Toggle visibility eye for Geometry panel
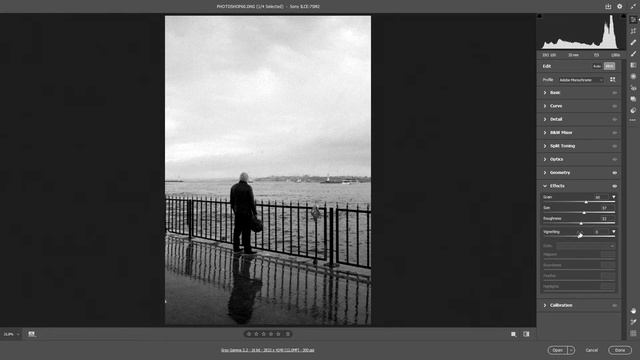 tap(615, 173)
